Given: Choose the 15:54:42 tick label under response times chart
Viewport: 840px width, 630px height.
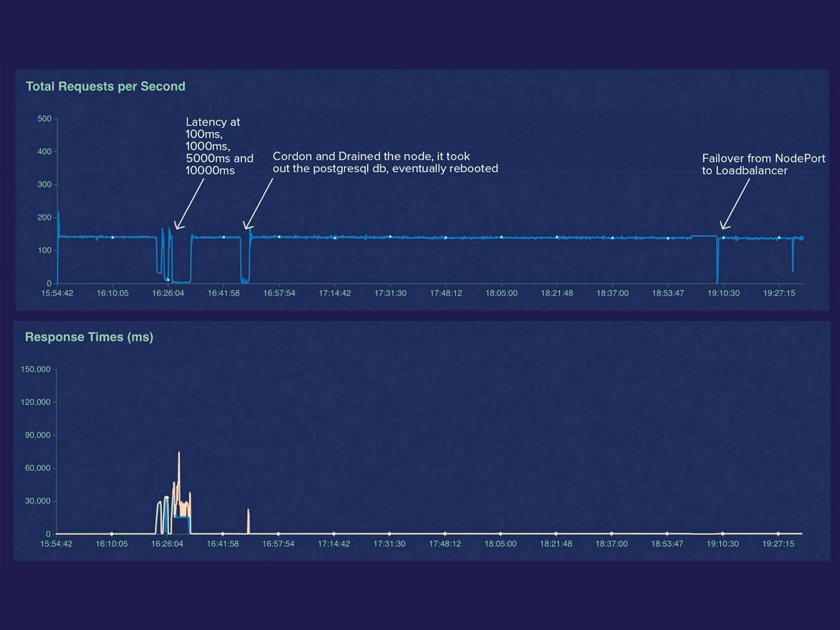Looking at the screenshot, I should pyautogui.click(x=56, y=544).
